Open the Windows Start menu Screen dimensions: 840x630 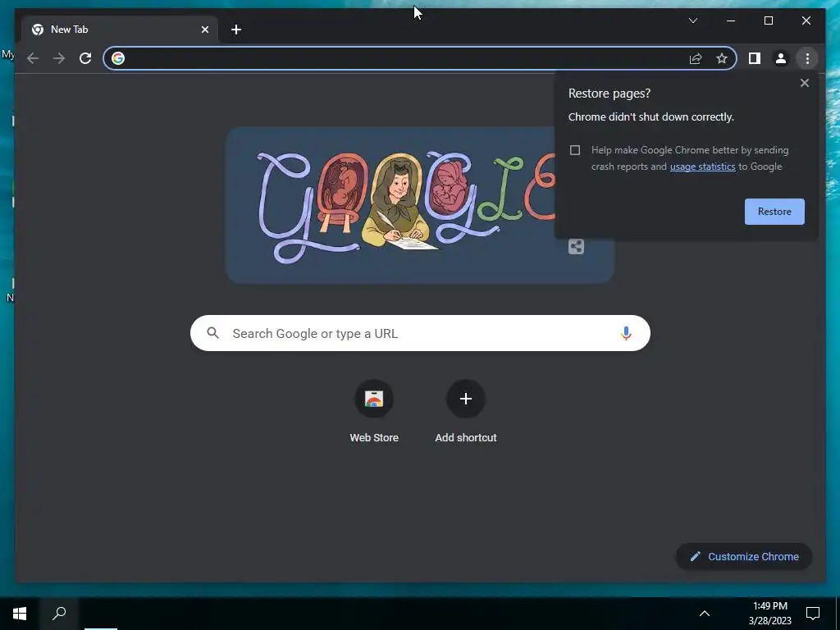tap(20, 614)
